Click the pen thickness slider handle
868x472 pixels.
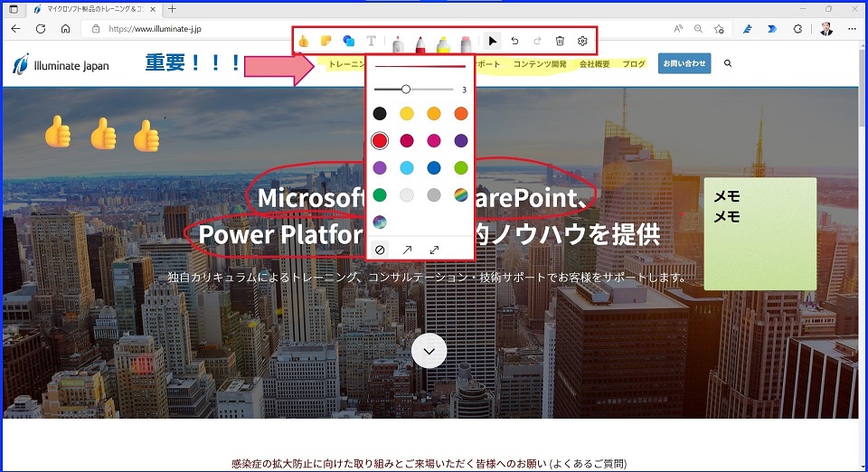pos(406,90)
